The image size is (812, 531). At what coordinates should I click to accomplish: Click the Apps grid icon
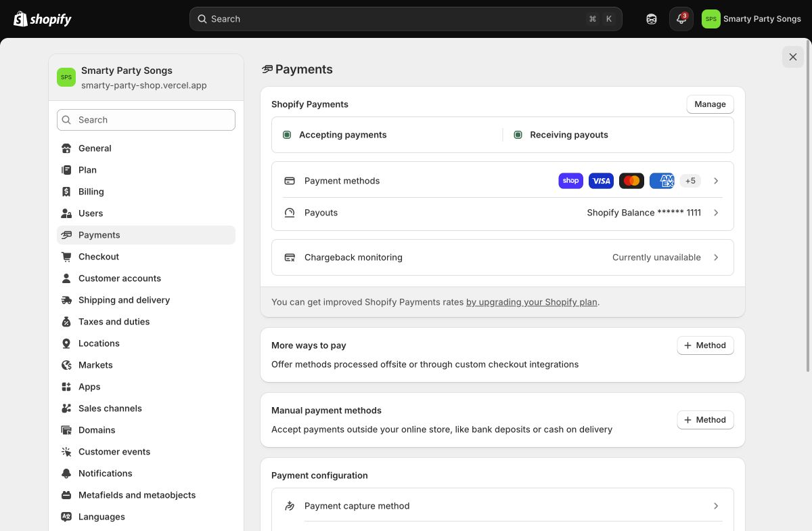click(66, 387)
